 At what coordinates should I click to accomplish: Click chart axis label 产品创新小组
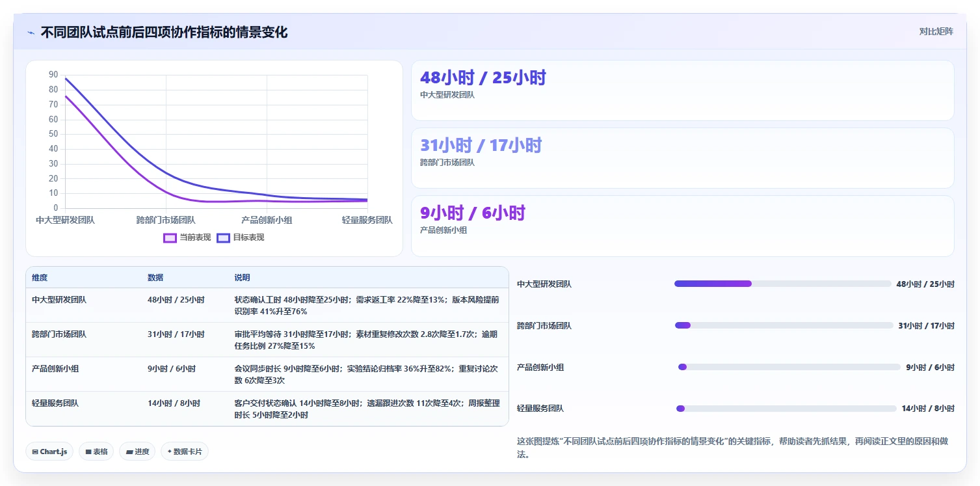click(x=267, y=221)
